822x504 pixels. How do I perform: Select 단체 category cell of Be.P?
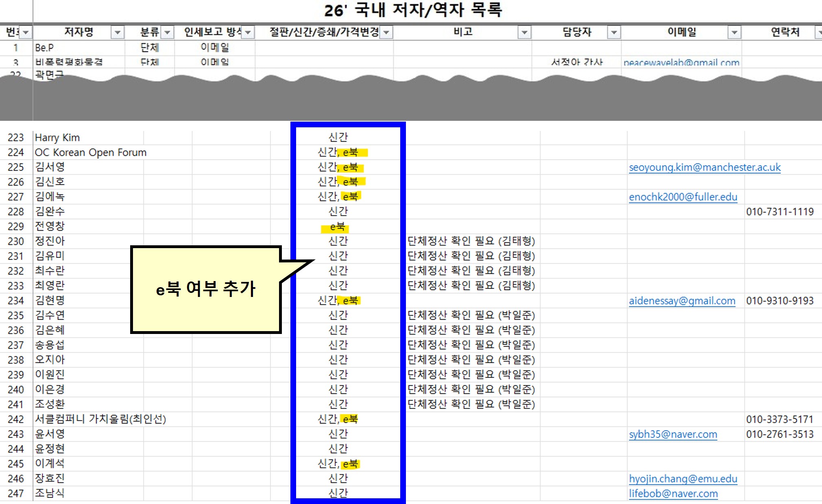(150, 48)
